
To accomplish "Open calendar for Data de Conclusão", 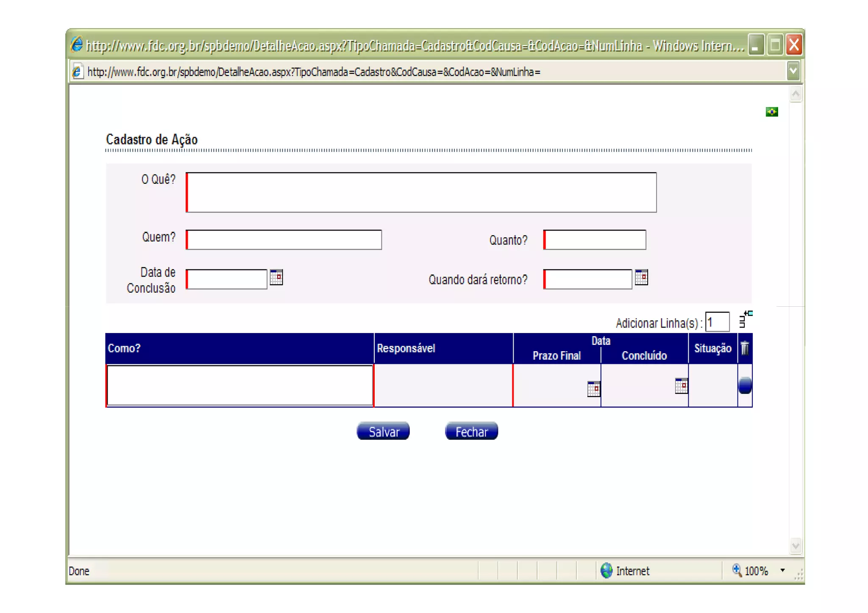I will click(276, 277).
